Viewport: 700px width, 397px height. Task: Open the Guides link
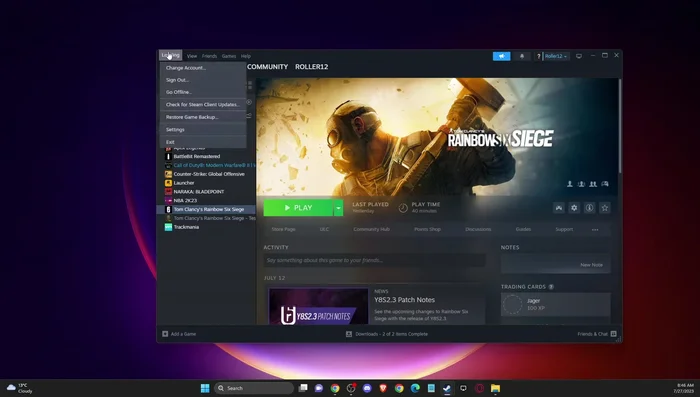pos(523,229)
